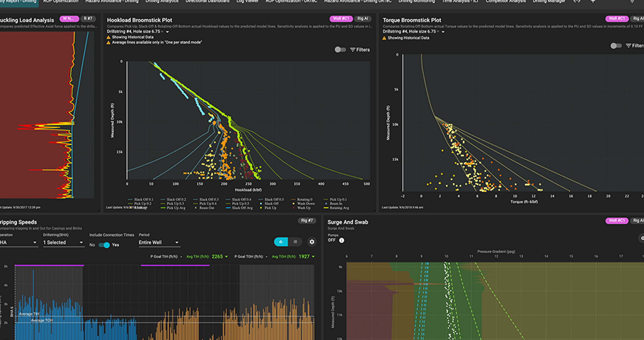Open Filters icon in Torque Broomstick Plot
Image resolution: width=644 pixels, height=340 pixels.
(628, 46)
